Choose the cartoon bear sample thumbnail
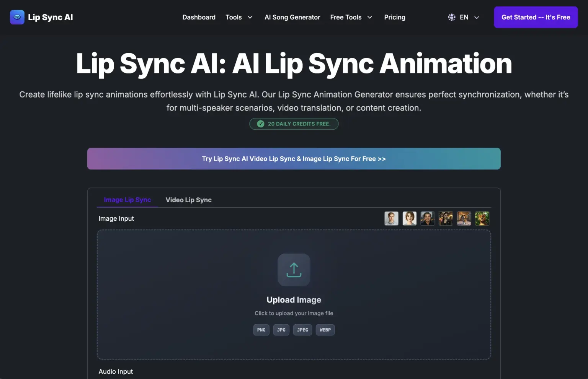Image resolution: width=588 pixels, height=379 pixels. 482,218
